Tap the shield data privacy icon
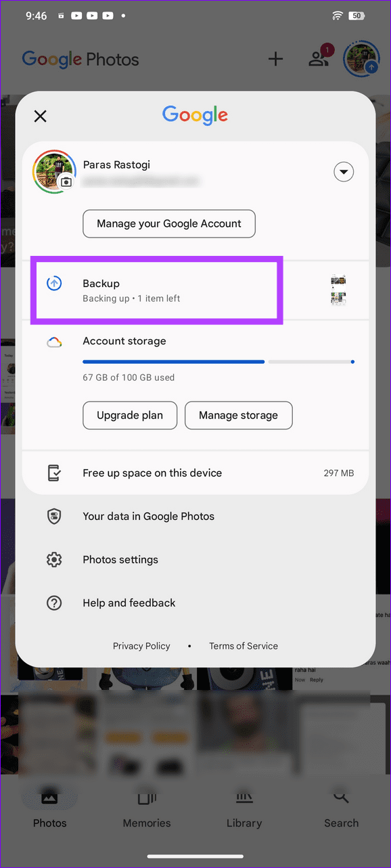This screenshot has width=391, height=868. (54, 517)
